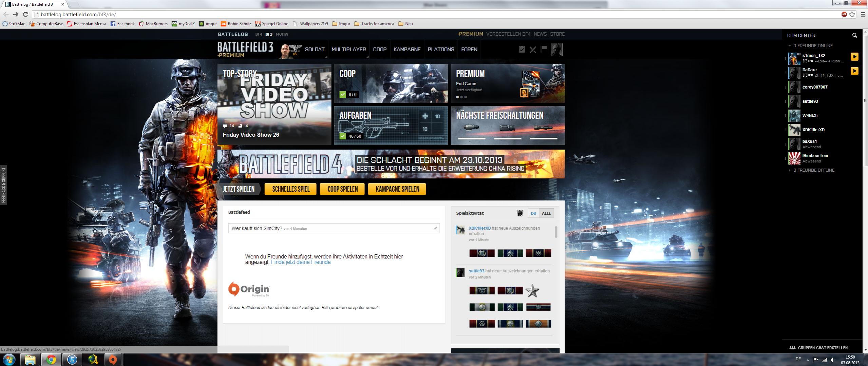The height and width of the screenshot is (366, 868).
Task: Switch the activity filter to DU
Action: click(x=533, y=213)
